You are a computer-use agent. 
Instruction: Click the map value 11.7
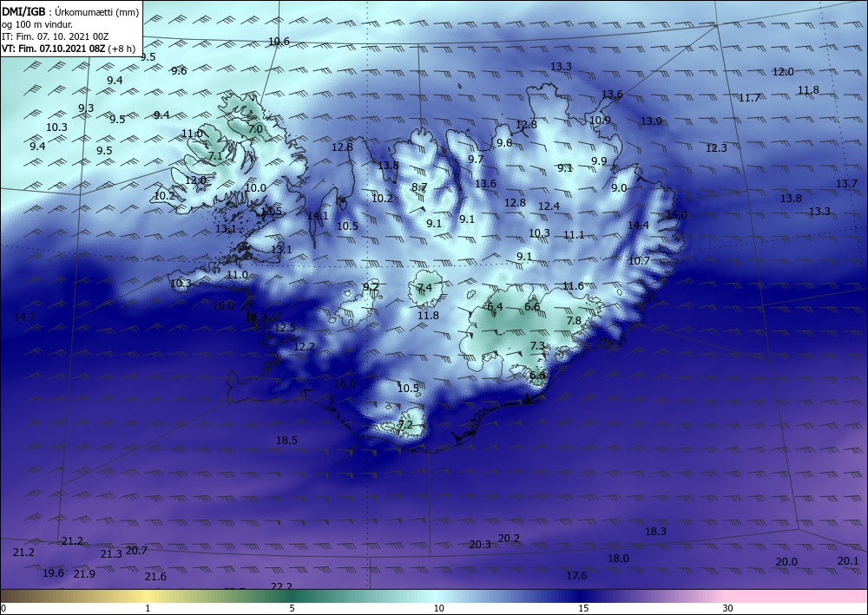click(750, 98)
